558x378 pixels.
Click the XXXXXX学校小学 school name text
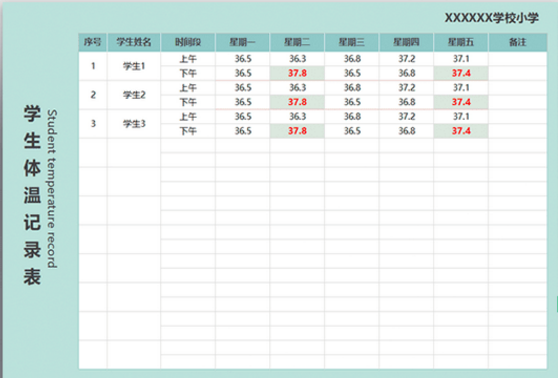tap(491, 17)
